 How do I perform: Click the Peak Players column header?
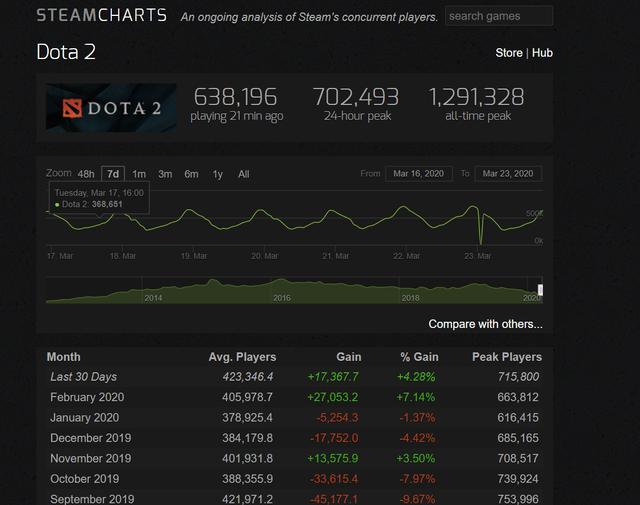click(x=507, y=357)
